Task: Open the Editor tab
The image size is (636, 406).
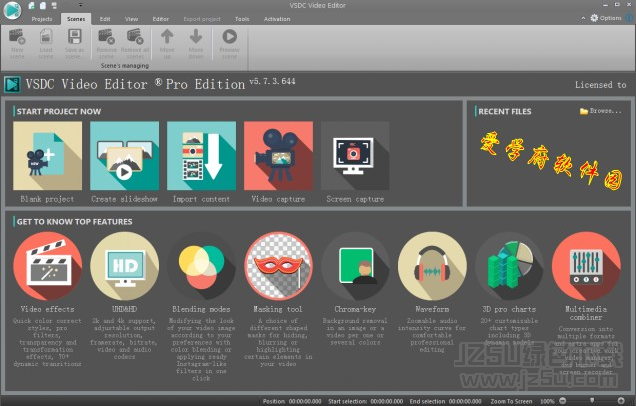Action: [161, 19]
